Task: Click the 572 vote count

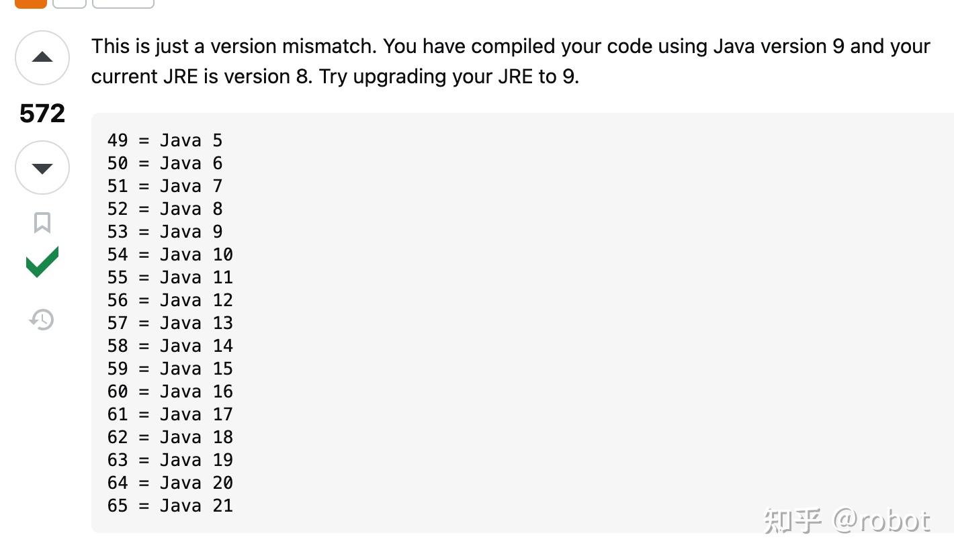Action: (42, 113)
